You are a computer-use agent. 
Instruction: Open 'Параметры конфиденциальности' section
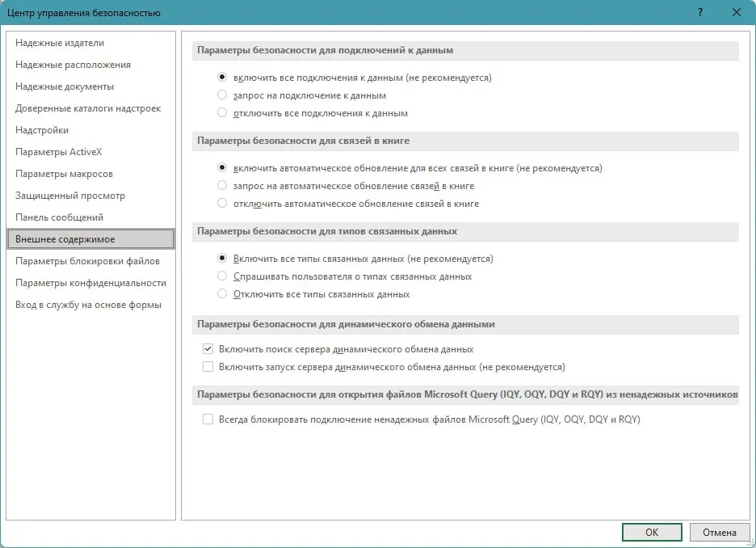[x=90, y=283]
